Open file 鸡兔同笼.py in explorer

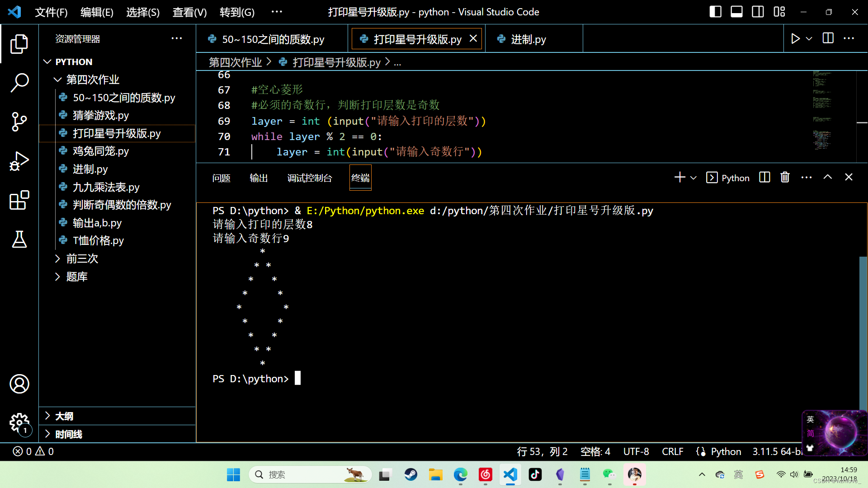118,151
